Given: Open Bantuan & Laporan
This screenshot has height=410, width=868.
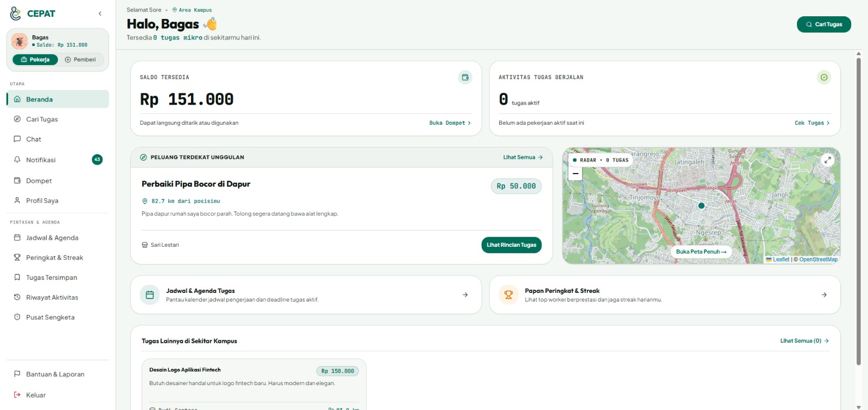Looking at the screenshot, I should 58,374.
